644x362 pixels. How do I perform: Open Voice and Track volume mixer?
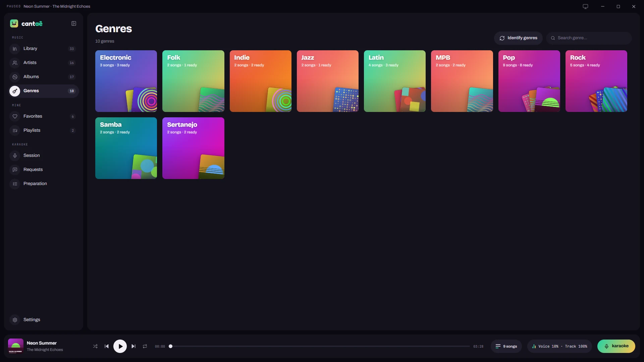point(559,346)
